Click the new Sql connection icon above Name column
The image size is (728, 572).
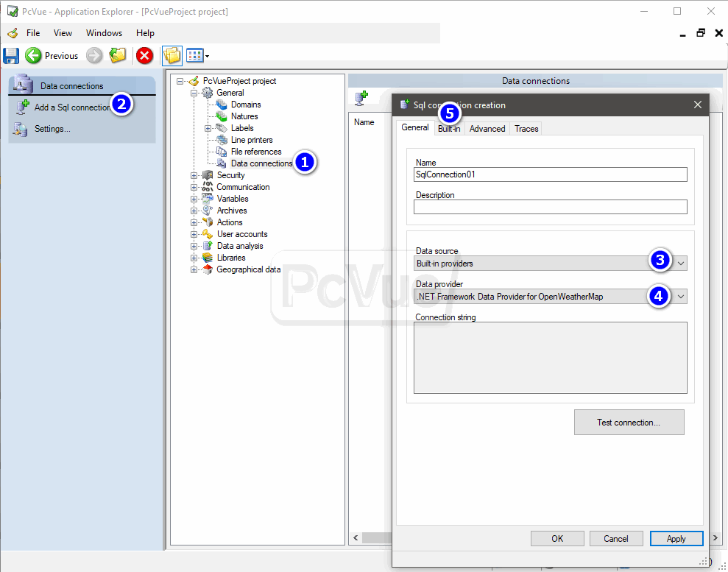tap(360, 98)
